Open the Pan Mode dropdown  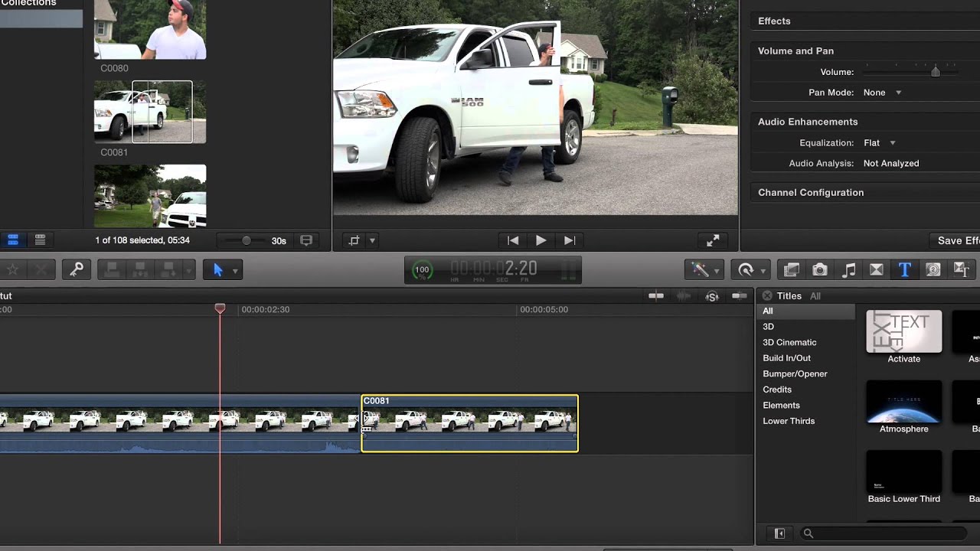coord(882,93)
